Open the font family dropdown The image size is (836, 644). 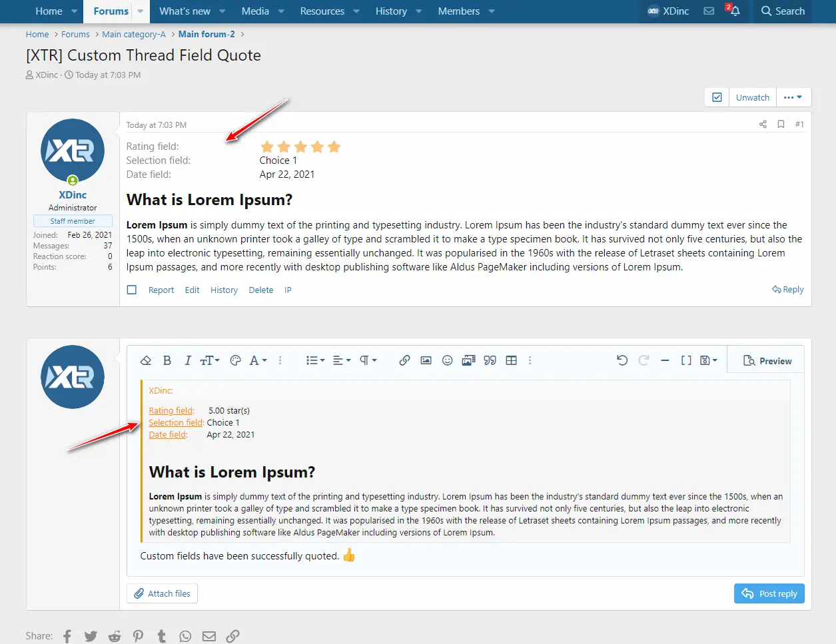click(x=258, y=360)
